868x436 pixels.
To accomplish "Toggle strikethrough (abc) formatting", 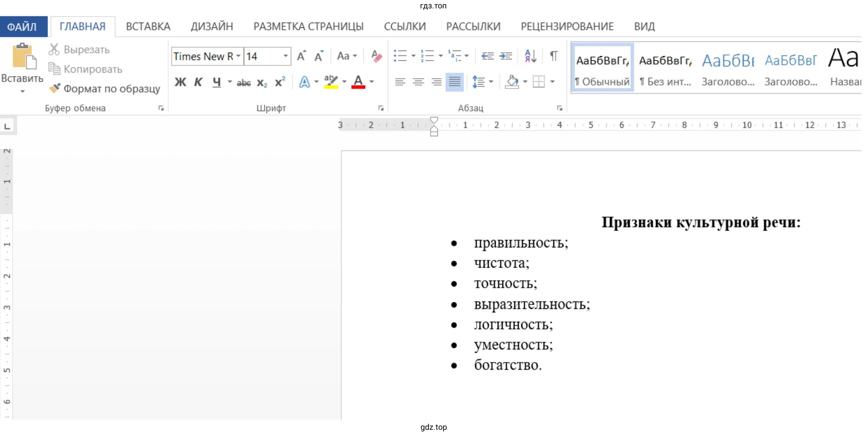I will click(x=244, y=82).
